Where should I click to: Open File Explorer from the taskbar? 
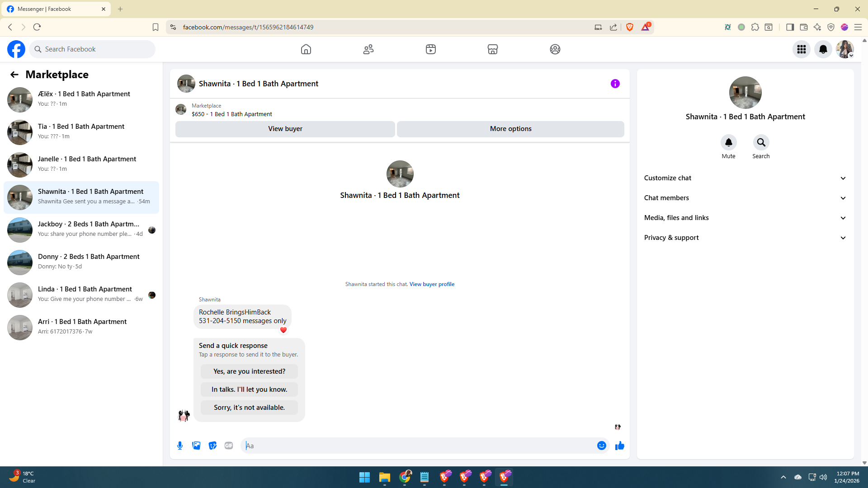[x=384, y=477]
